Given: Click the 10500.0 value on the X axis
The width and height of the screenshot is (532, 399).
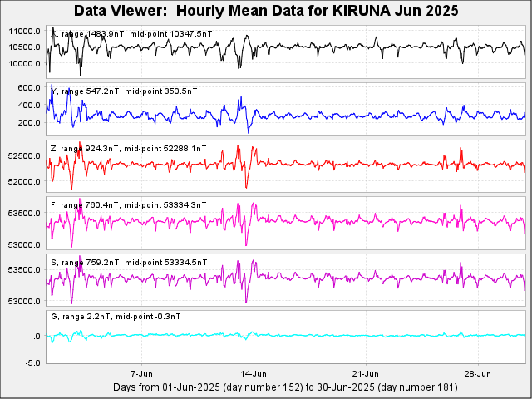Looking at the screenshot, I should (24, 47).
